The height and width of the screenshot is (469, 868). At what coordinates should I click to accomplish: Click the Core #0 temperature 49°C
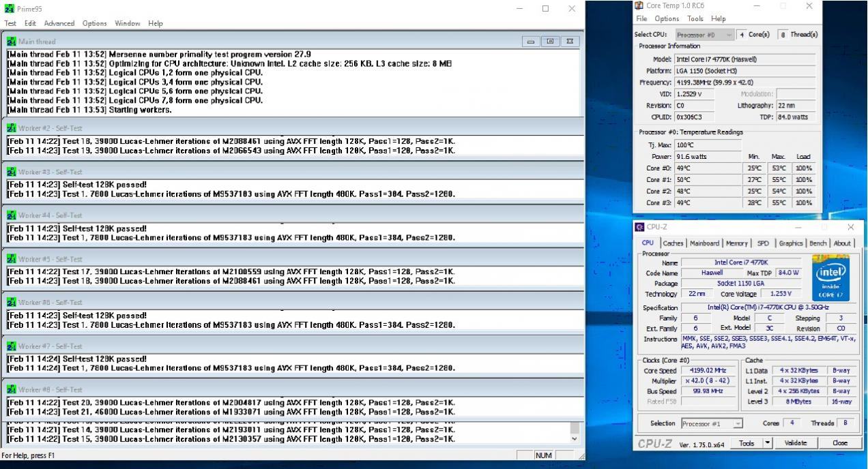708,168
